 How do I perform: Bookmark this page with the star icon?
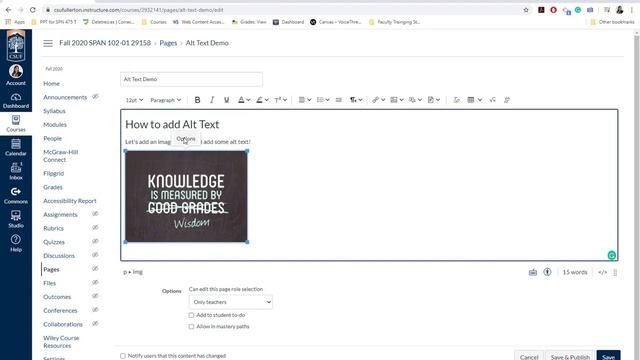tap(526, 10)
